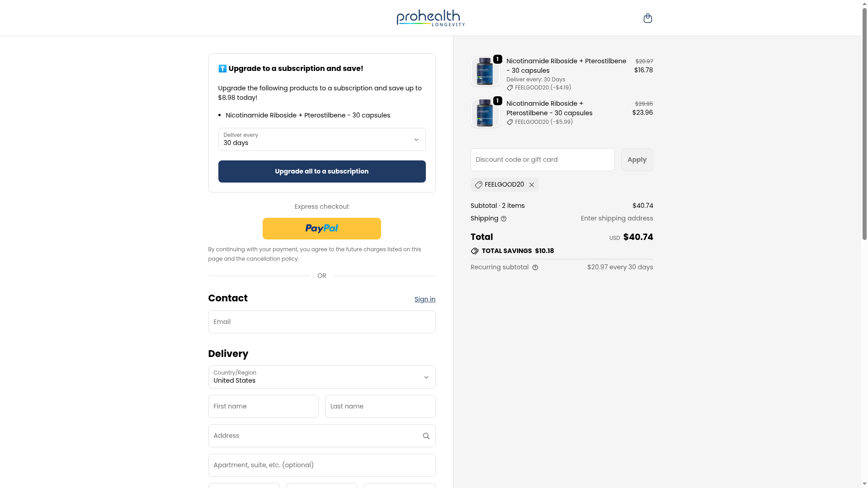Click the Email input field

(321, 322)
